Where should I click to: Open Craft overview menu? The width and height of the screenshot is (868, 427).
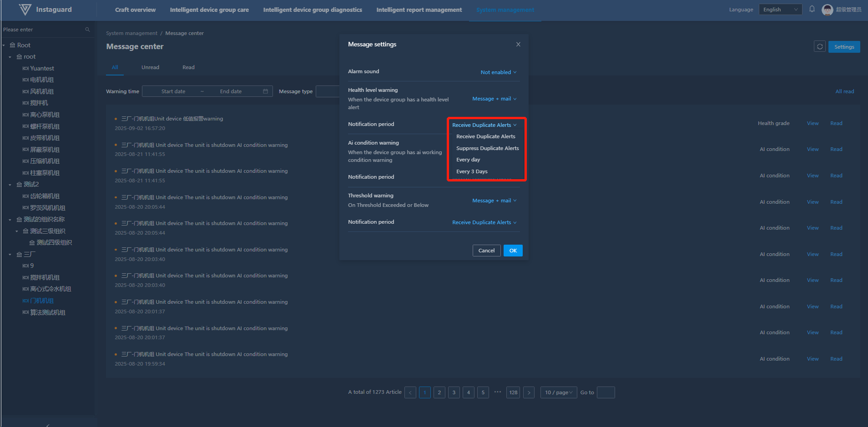click(x=135, y=10)
